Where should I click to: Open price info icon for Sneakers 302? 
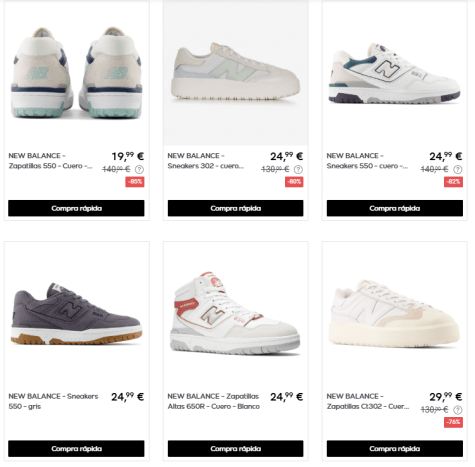pyautogui.click(x=298, y=169)
